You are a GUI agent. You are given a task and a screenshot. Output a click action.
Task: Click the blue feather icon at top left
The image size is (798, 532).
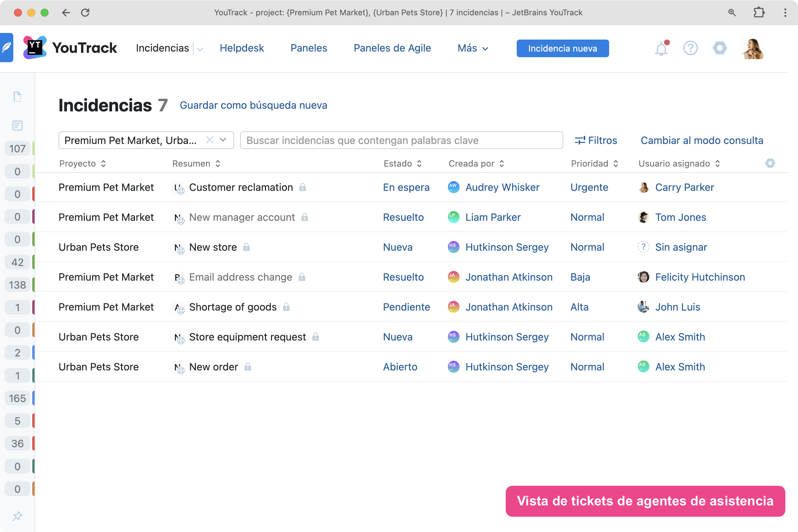point(7,48)
